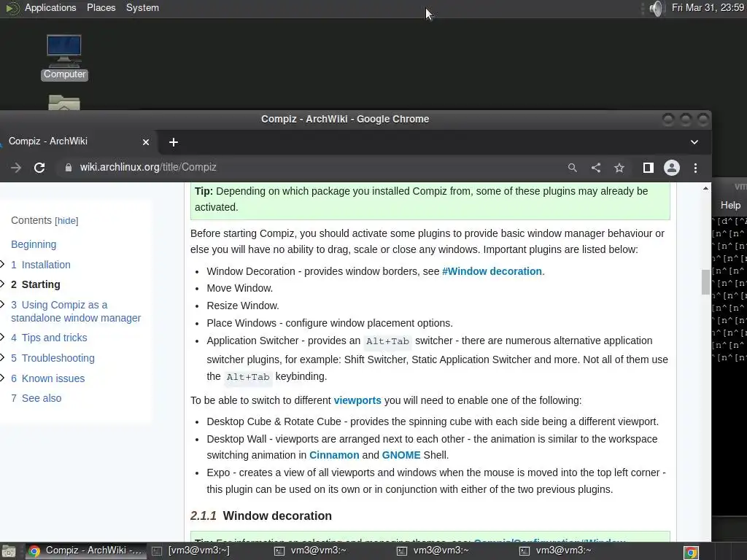Click the forward navigation arrow
This screenshot has width=747, height=560.
(16, 168)
